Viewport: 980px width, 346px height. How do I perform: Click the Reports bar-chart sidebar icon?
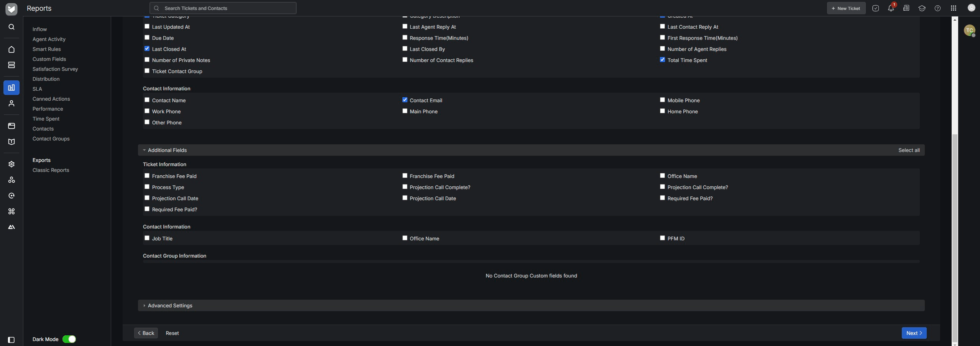[x=11, y=87]
